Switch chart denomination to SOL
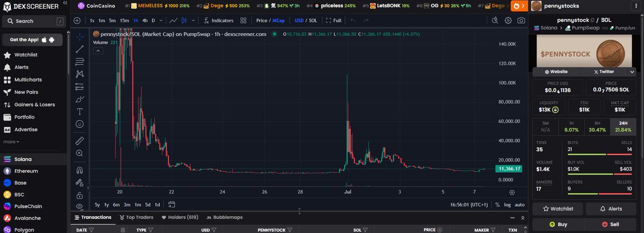 coord(312,20)
